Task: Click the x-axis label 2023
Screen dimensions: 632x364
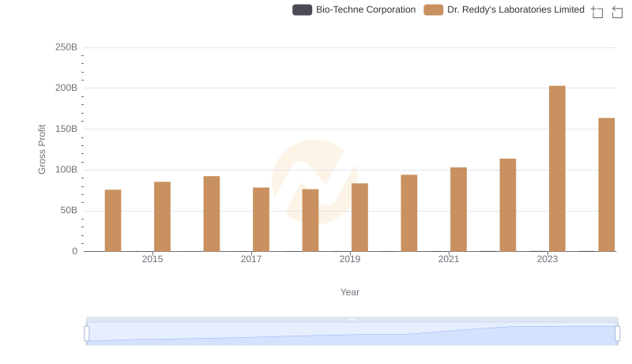Action: pyautogui.click(x=547, y=259)
